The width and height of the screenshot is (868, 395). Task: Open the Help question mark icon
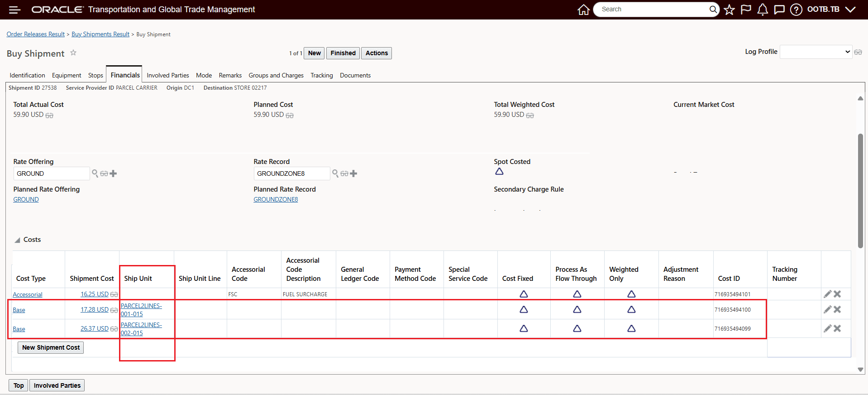[x=796, y=10]
